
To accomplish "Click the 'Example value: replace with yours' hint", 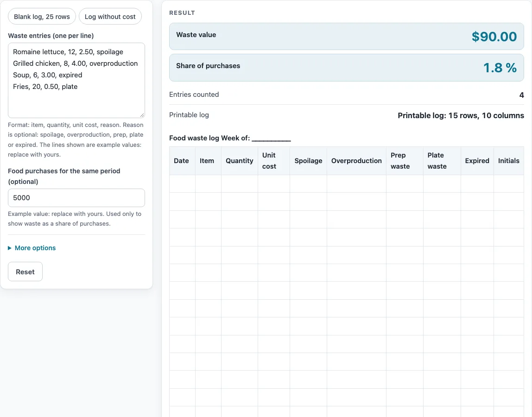I will [x=75, y=219].
